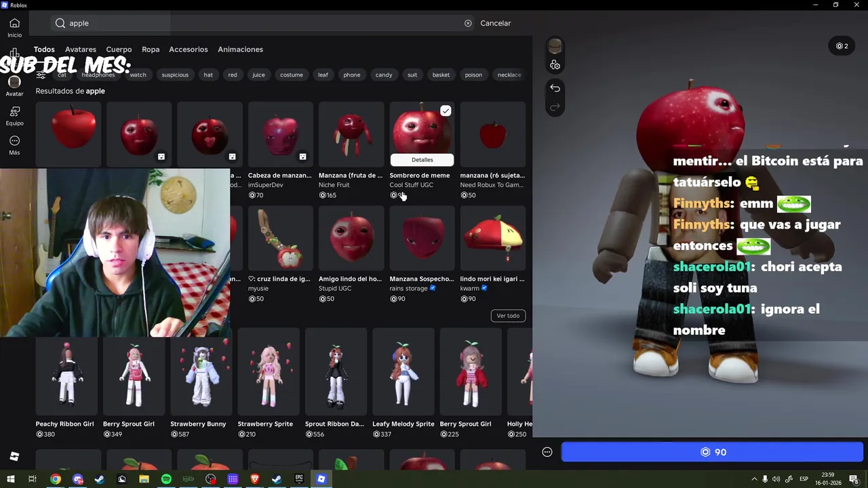Filter by the suspicious tag
Image resolution: width=868 pixels, height=488 pixels.
(175, 75)
